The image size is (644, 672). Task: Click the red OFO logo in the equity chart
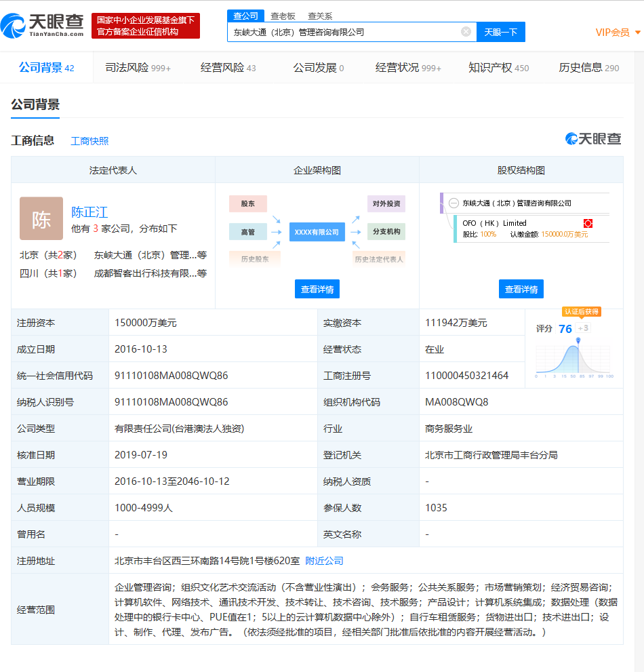587,223
